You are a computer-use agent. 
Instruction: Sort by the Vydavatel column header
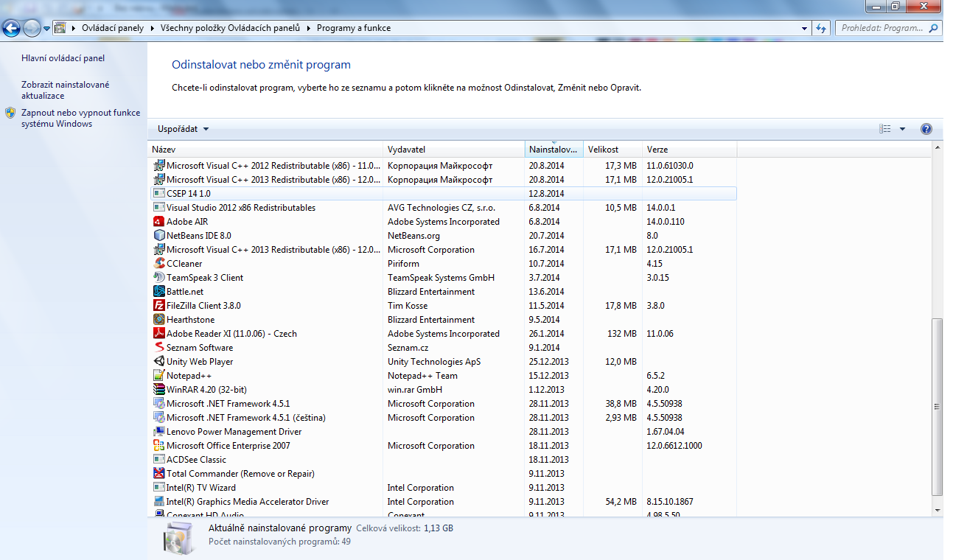(454, 150)
